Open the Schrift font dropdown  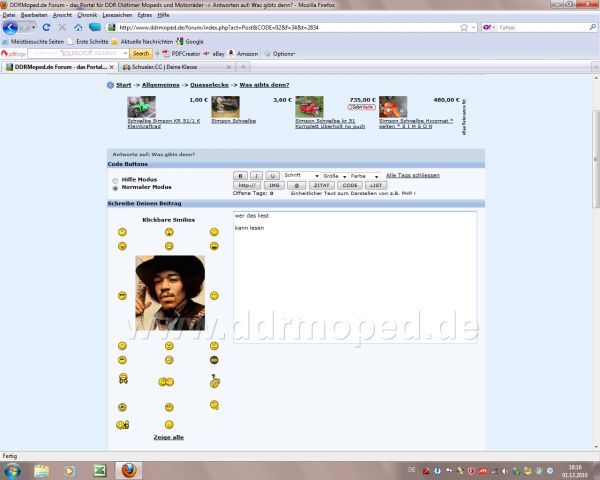pos(301,176)
